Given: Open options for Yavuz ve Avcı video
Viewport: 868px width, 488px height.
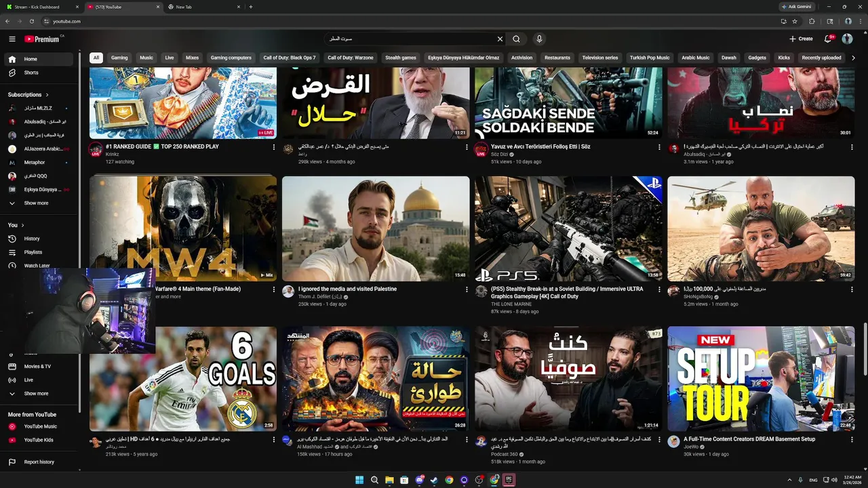Looking at the screenshot, I should (659, 147).
